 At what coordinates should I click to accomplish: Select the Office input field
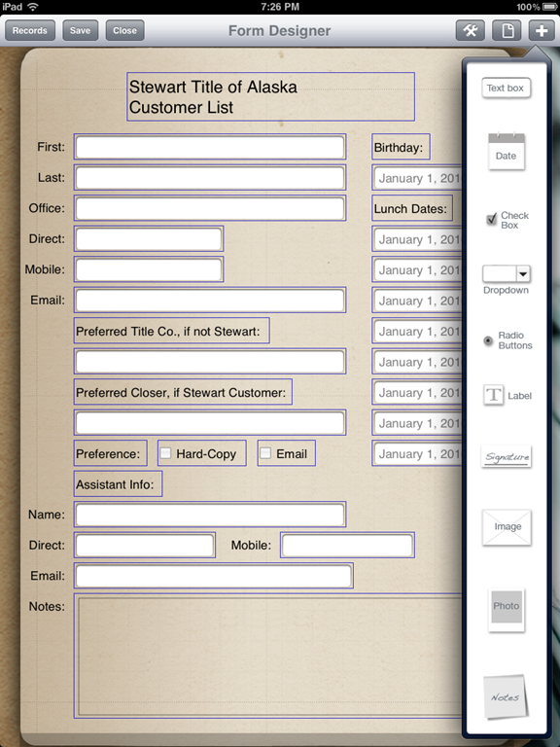(x=210, y=208)
